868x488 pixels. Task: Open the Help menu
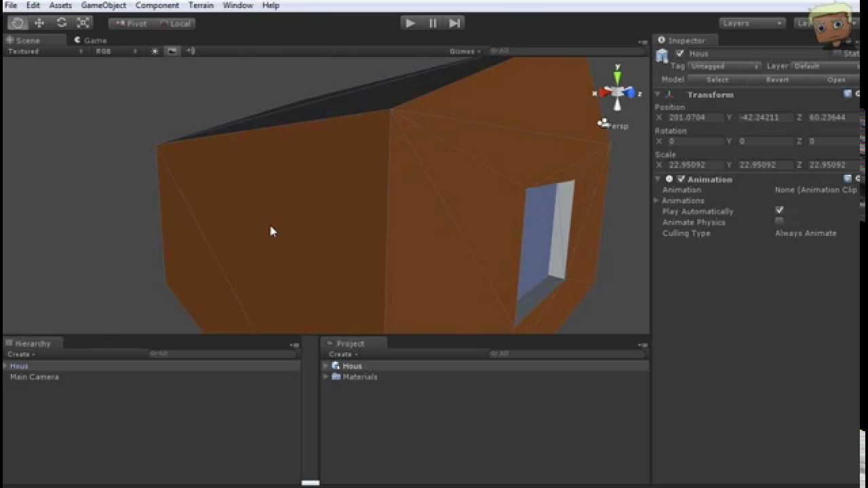click(x=271, y=5)
